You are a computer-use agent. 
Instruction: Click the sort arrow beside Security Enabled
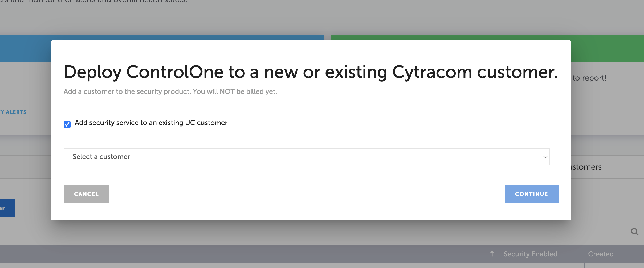(492, 254)
